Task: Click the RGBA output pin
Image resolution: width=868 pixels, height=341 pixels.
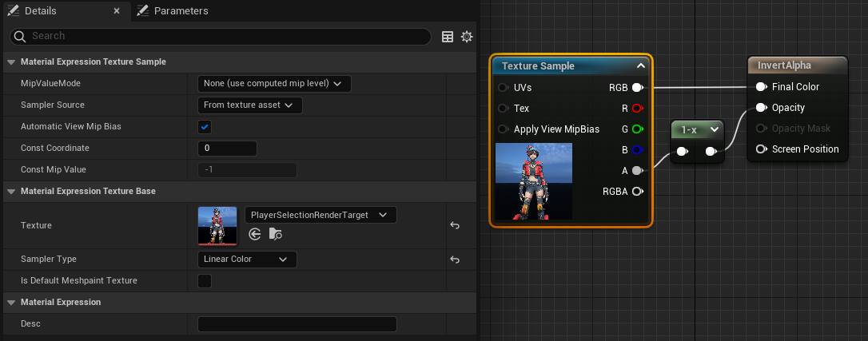Action: pos(637,191)
